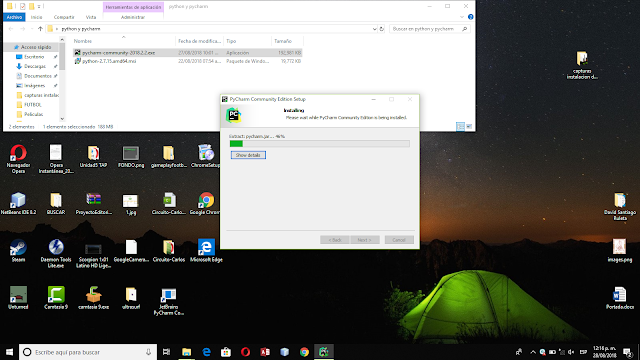The height and width of the screenshot is (360, 640).
Task: Select the Camtasia 9 desktop shortcut
Action: click(x=56, y=298)
